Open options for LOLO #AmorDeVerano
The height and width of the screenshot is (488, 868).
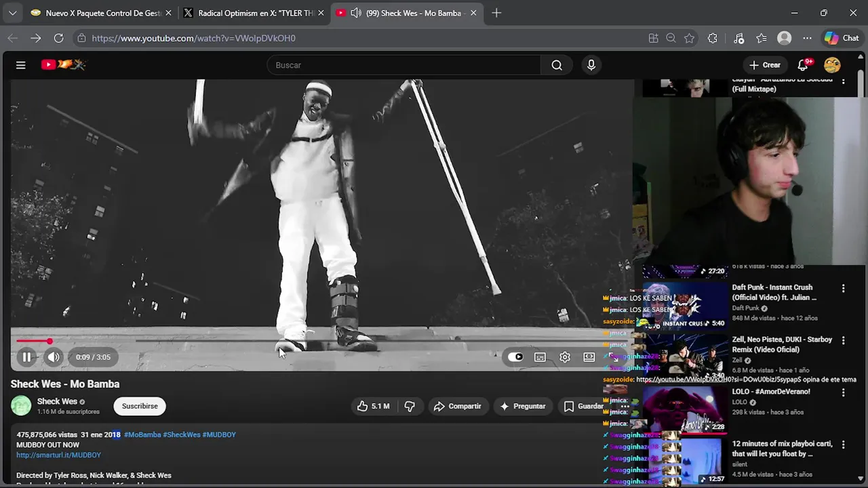tap(844, 392)
